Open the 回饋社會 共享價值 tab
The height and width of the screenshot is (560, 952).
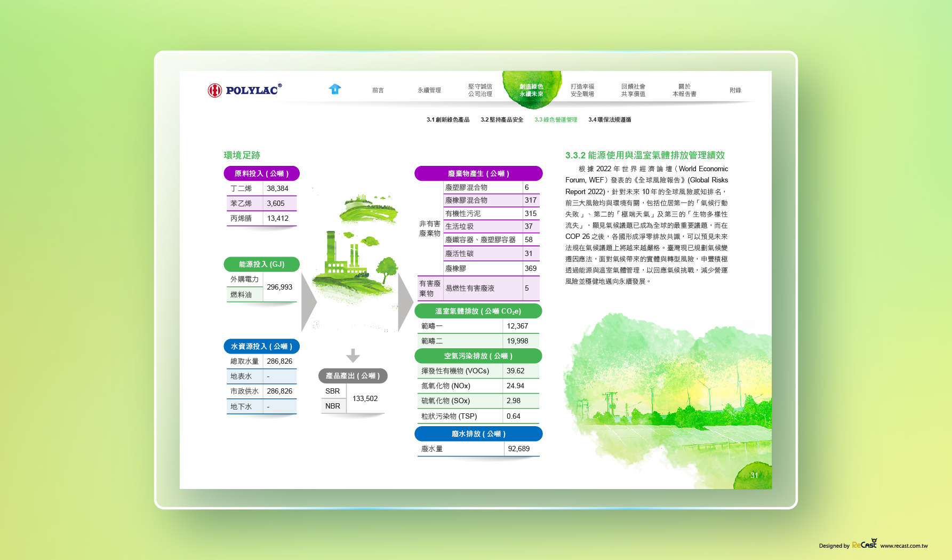633,90
